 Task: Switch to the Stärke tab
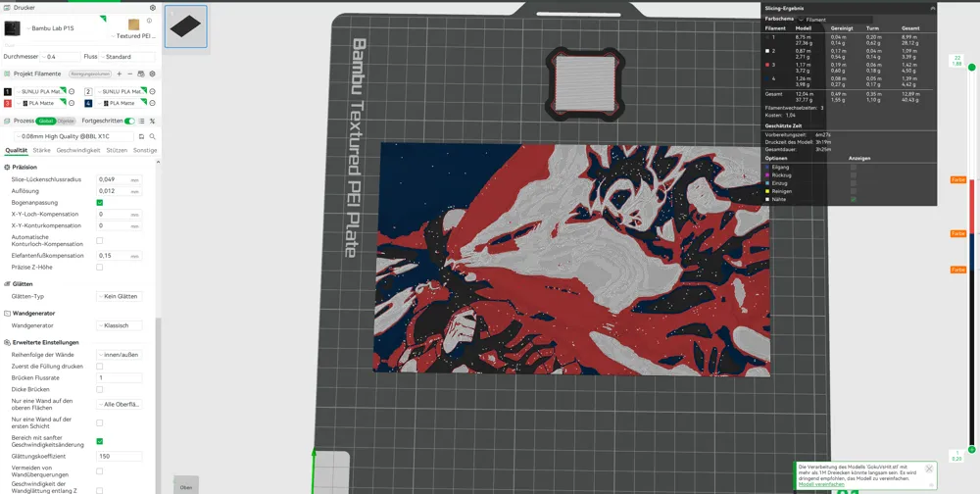tap(42, 150)
